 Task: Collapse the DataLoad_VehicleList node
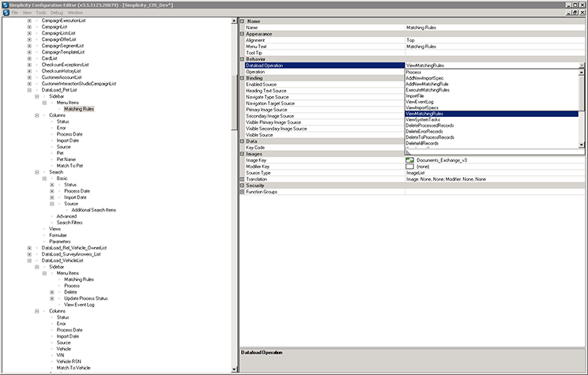click(x=29, y=261)
